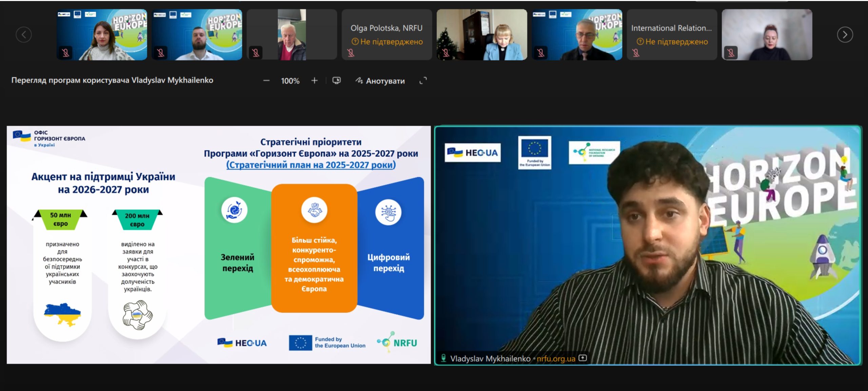Click the green microphone icon by Vladyslav Mykhailenko

443,358
